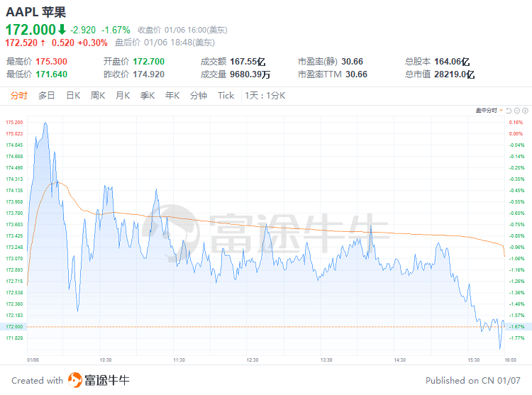Click the zoom out minus circle icon
This screenshot has height=395, width=532.
pos(516,111)
